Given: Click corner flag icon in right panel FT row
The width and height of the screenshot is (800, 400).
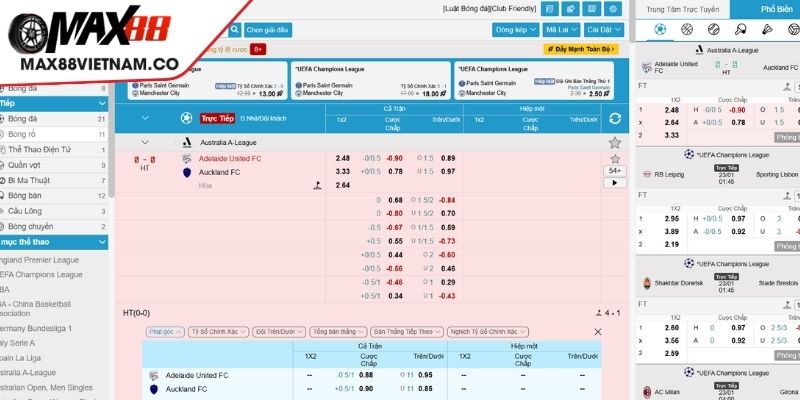Looking at the screenshot, I should tap(787, 88).
